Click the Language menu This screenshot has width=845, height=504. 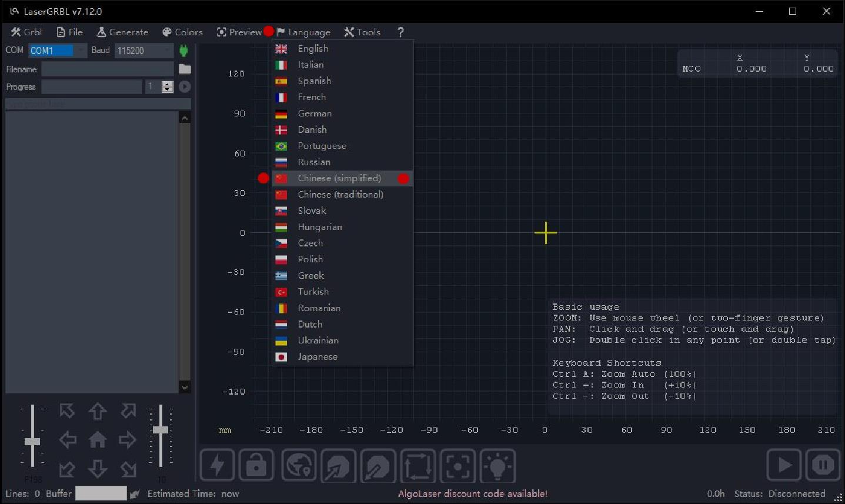[303, 32]
